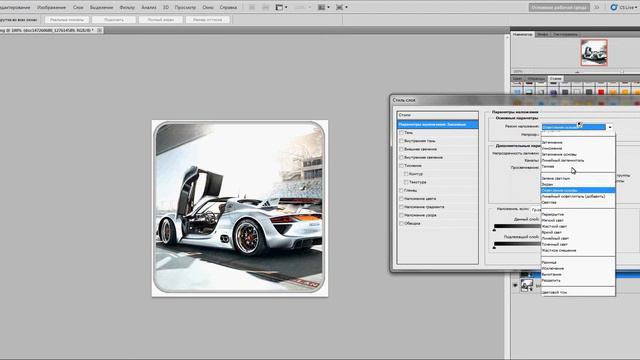Choose Исключение blend mode
Screen dimensions: 640x360
(x=578, y=269)
